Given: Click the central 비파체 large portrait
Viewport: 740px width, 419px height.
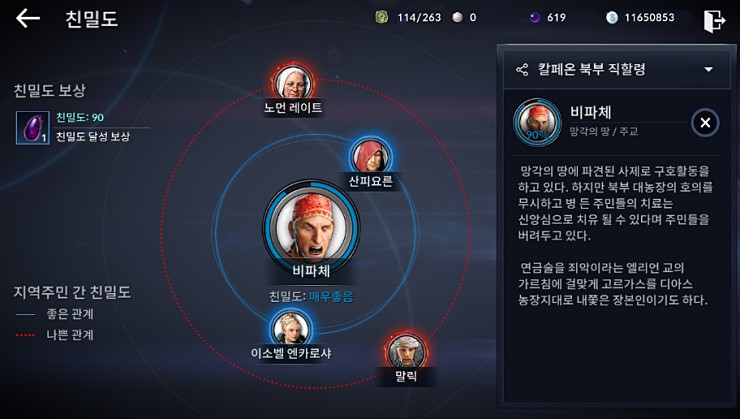Looking at the screenshot, I should [311, 227].
